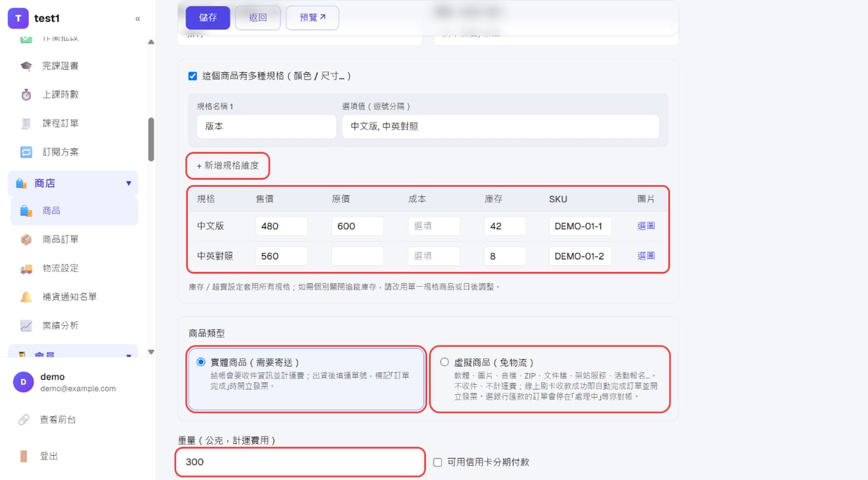Click 庫存 field 42 for 中文版
This screenshot has height=480, width=868.
(505, 226)
